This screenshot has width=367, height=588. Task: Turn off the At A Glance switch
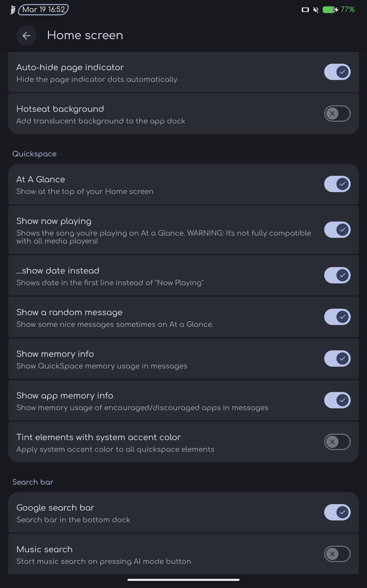point(337,184)
